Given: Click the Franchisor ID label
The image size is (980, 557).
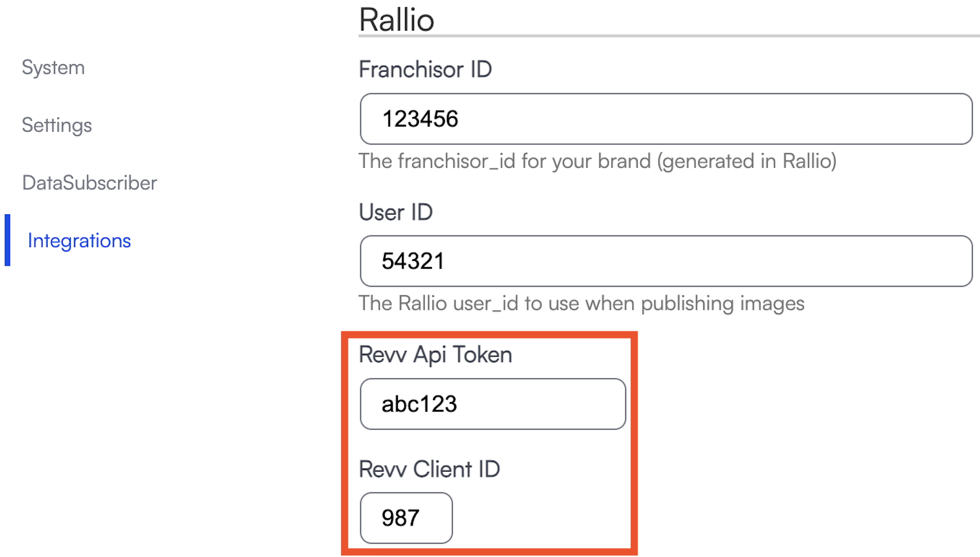Looking at the screenshot, I should [425, 69].
